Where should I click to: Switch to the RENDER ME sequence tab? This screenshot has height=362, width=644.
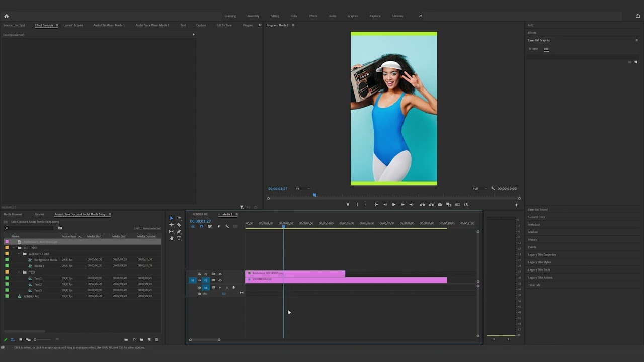tap(200, 214)
